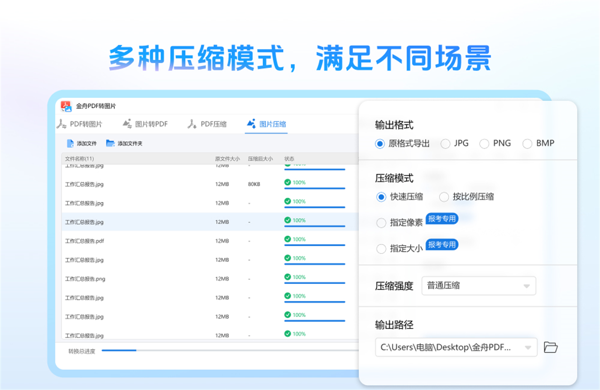Choose BMP output format

click(538, 144)
